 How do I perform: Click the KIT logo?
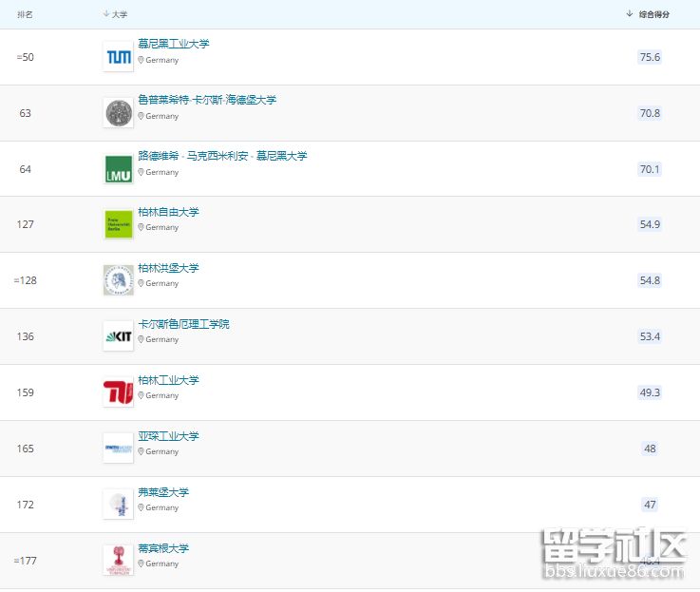click(119, 336)
